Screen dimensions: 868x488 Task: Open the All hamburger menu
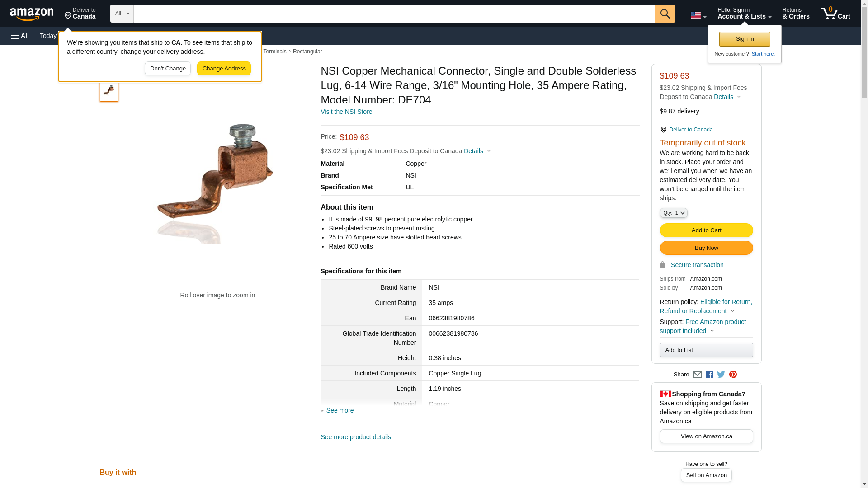20,36
